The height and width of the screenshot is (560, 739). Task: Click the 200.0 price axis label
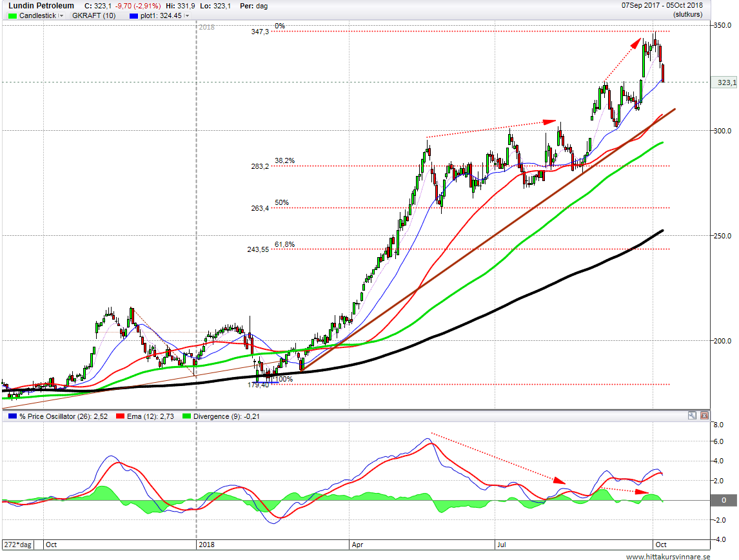click(x=722, y=341)
